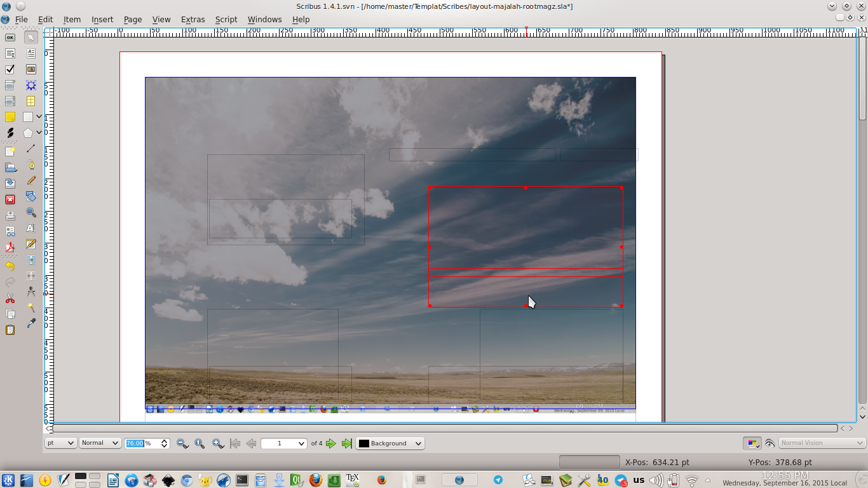Jump to the last page with the arrow button
This screenshot has width=868, height=488.
click(x=346, y=443)
